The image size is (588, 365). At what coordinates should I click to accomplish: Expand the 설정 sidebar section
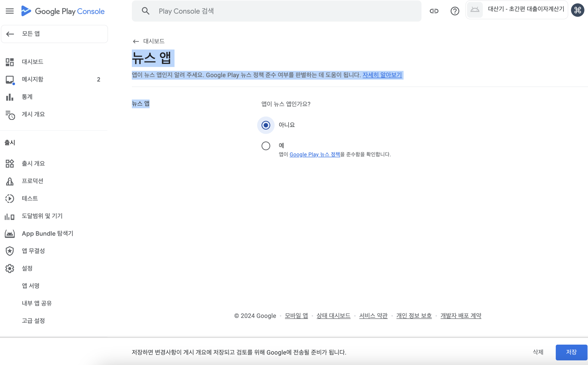pos(27,268)
